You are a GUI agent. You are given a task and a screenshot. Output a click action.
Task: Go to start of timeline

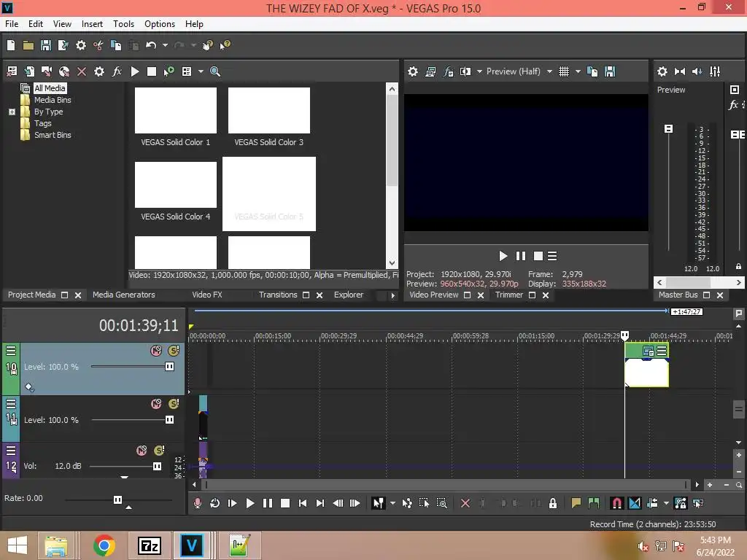(303, 503)
